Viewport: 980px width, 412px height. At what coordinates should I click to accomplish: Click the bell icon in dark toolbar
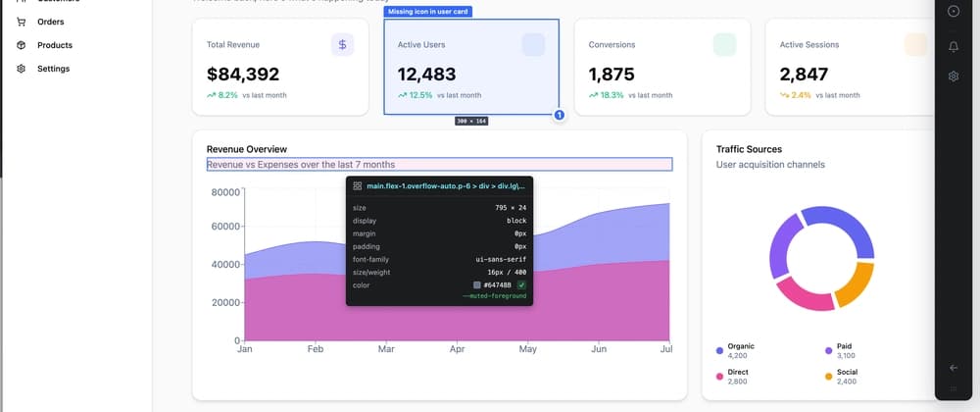point(954,47)
